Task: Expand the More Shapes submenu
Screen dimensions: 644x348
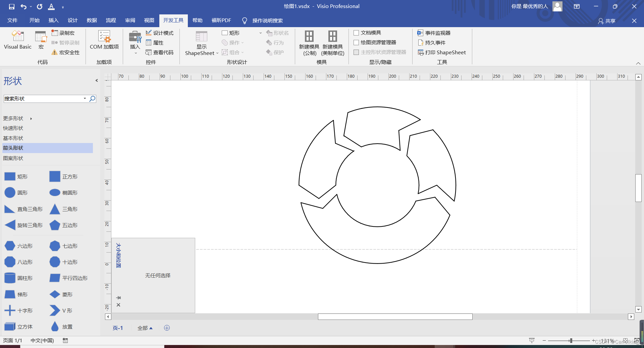Action: pos(31,119)
